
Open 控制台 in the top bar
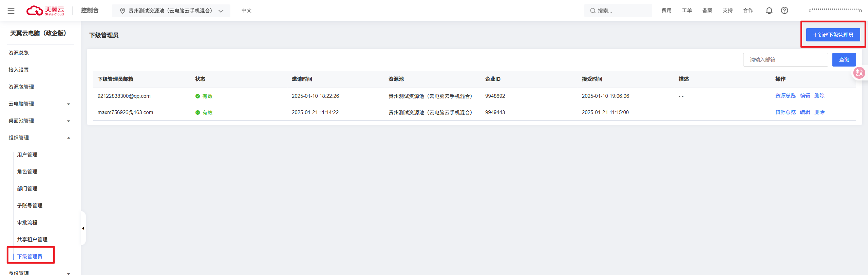tap(90, 11)
